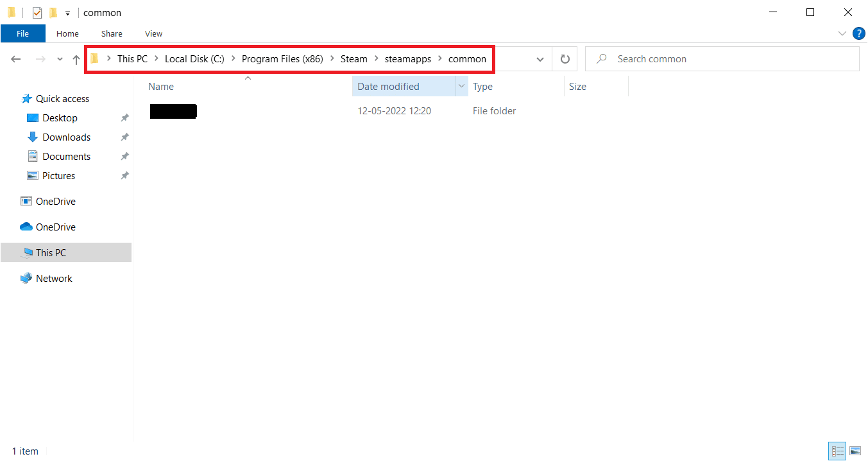Click the pin icon beside Documents
The width and height of the screenshot is (868, 461).
tap(124, 157)
